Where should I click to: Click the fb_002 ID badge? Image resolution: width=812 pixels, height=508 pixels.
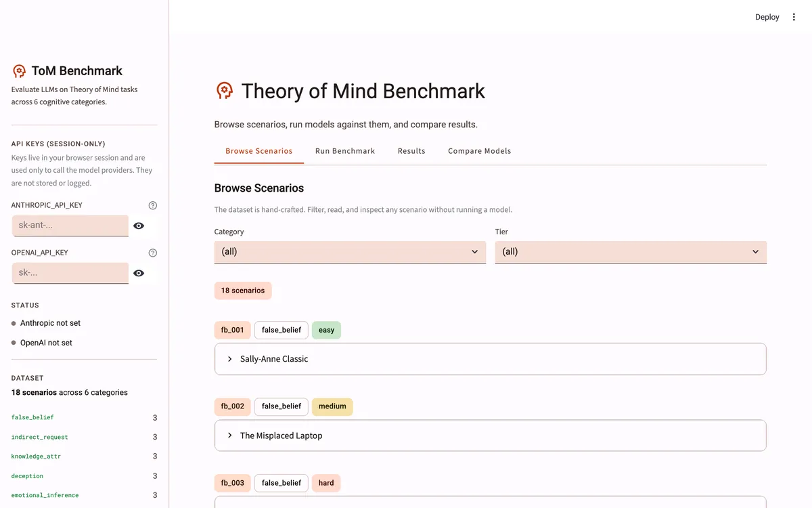pyautogui.click(x=232, y=406)
